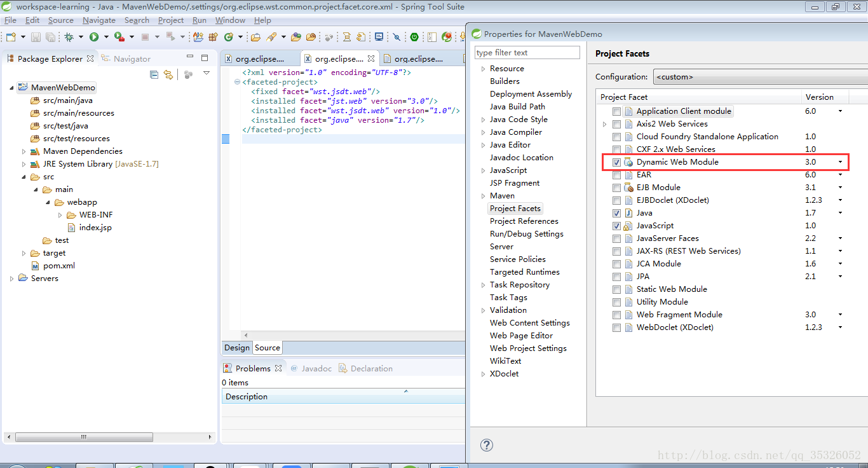Click the Project Facet column header

[699, 97]
